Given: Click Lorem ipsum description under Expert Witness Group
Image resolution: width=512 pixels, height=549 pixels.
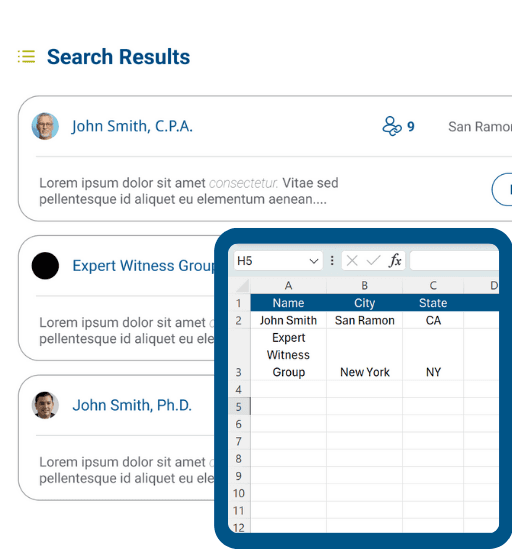Looking at the screenshot, I should [126, 331].
